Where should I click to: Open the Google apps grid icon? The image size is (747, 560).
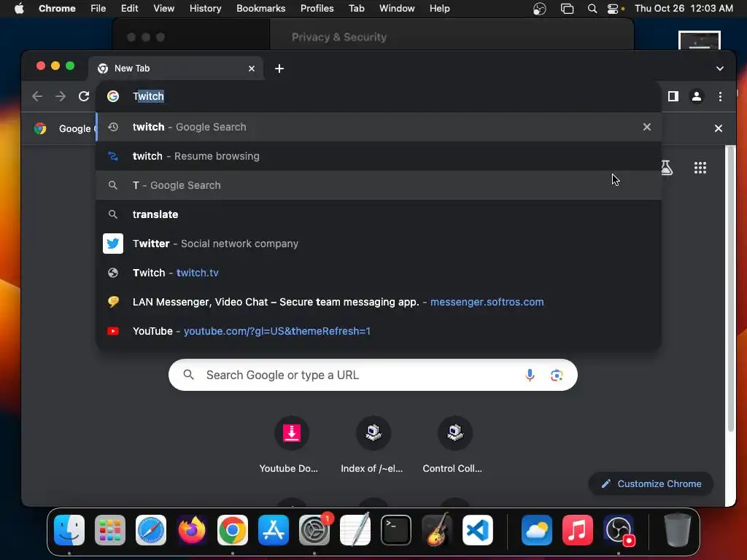pos(700,168)
